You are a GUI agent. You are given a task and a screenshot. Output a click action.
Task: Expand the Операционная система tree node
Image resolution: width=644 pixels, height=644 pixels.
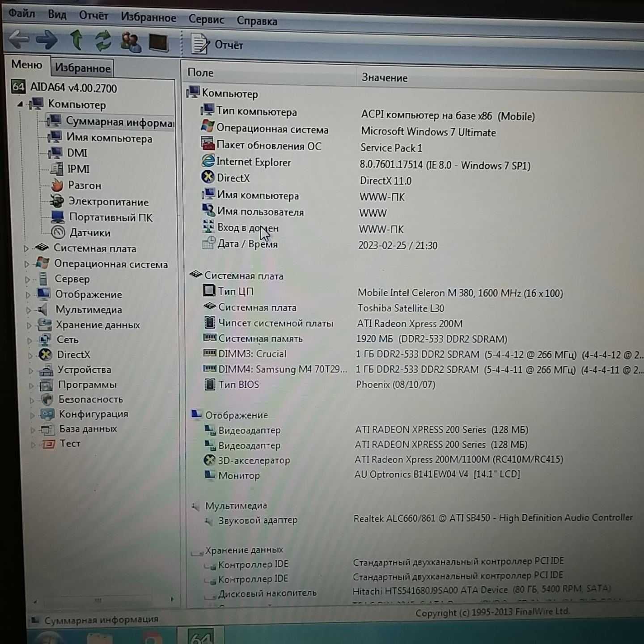point(26,264)
